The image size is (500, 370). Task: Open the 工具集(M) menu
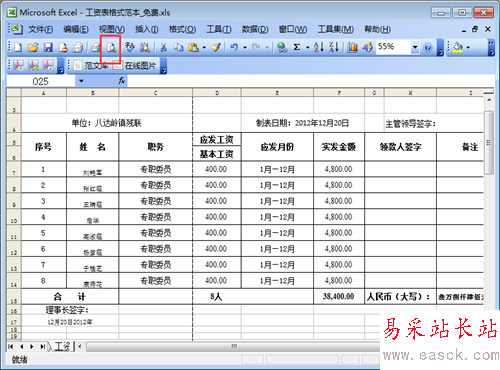click(x=336, y=30)
